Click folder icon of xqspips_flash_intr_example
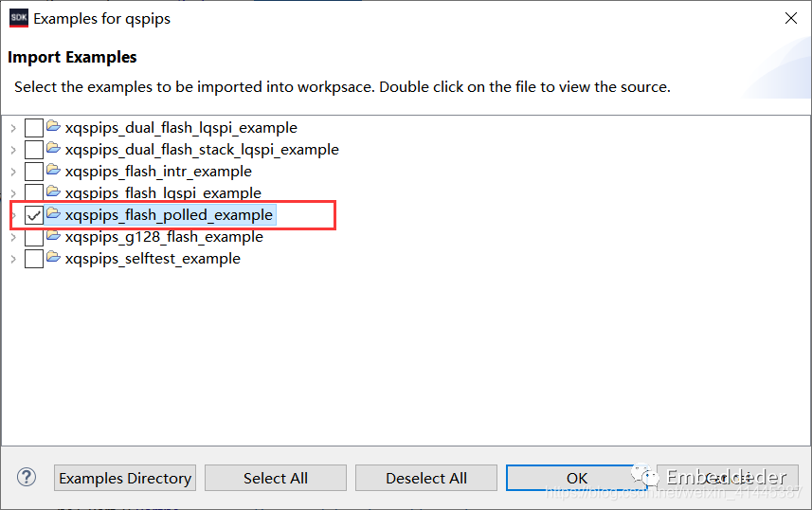Viewport: 812px width, 510px height. [x=54, y=171]
